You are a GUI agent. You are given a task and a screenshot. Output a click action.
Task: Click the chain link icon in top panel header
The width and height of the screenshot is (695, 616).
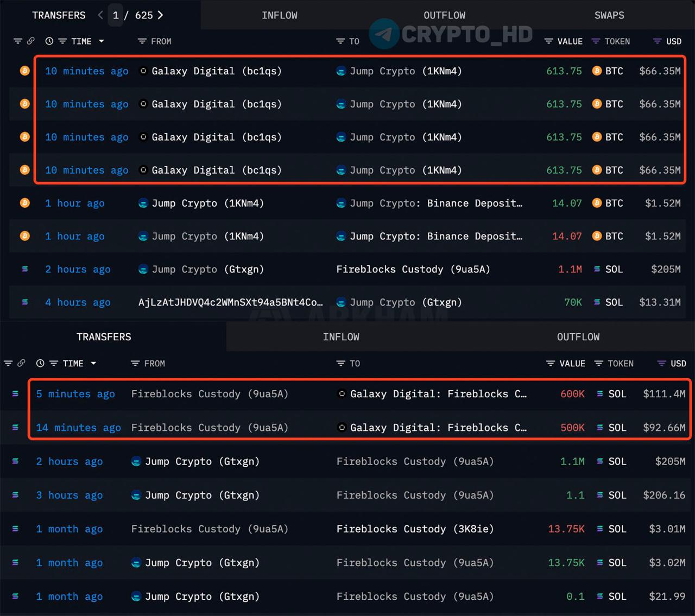pyautogui.click(x=31, y=41)
